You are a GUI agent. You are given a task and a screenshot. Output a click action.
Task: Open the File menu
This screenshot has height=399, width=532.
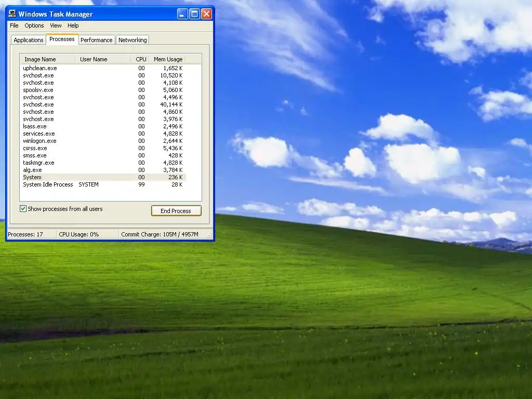pyautogui.click(x=14, y=25)
